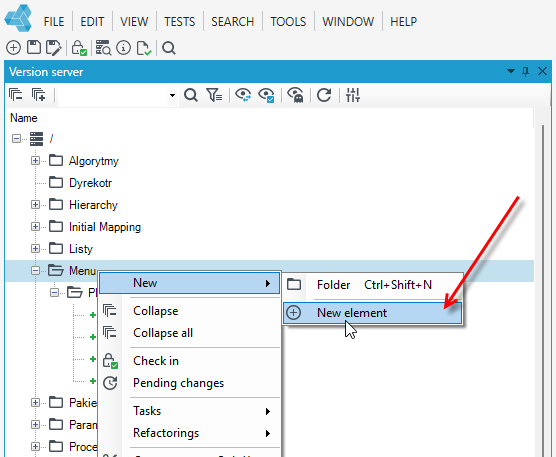Image resolution: width=556 pixels, height=457 pixels.
Task: Choose Check in from context menu
Action: click(x=189, y=361)
